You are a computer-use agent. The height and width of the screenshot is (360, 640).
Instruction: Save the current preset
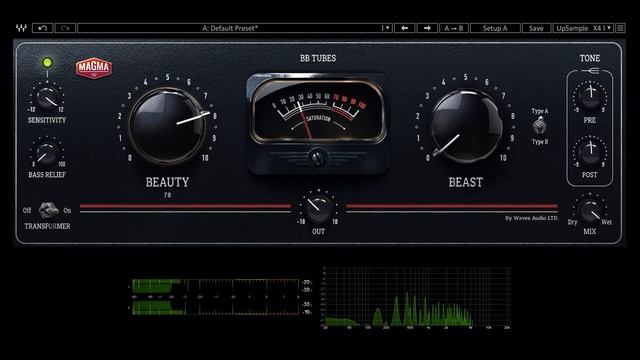click(536, 28)
